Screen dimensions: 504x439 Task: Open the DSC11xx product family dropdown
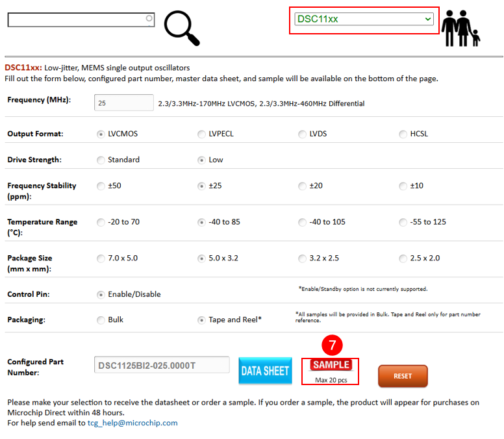364,19
